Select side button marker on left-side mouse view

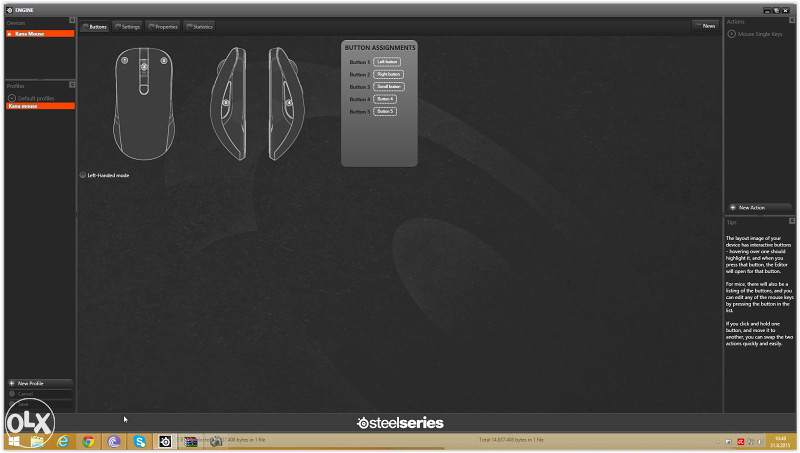pos(226,103)
